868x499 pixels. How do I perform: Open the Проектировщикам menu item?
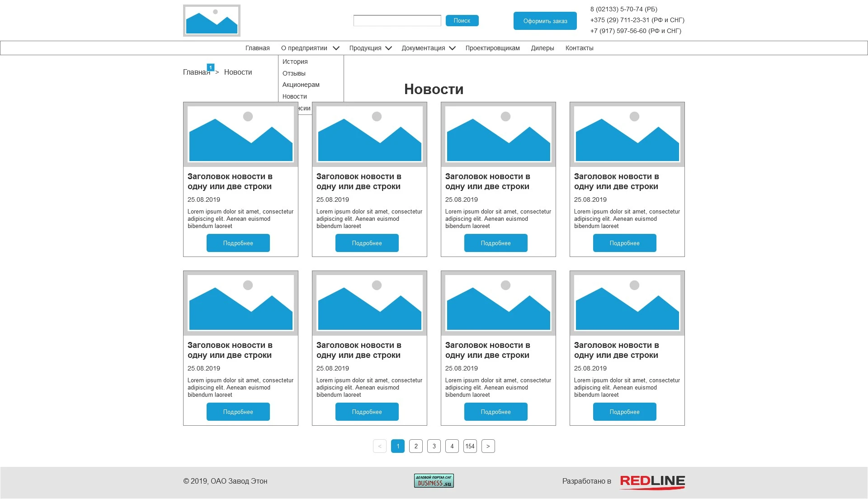pyautogui.click(x=492, y=48)
